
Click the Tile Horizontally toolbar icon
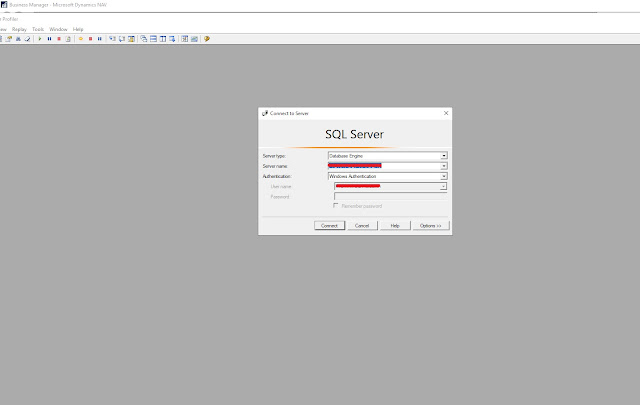tap(153, 39)
